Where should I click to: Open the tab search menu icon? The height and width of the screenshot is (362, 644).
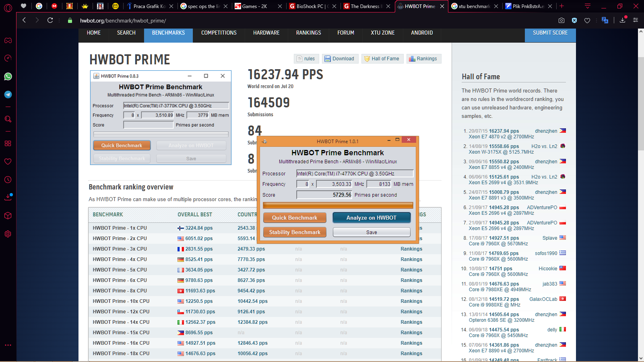click(x=588, y=6)
